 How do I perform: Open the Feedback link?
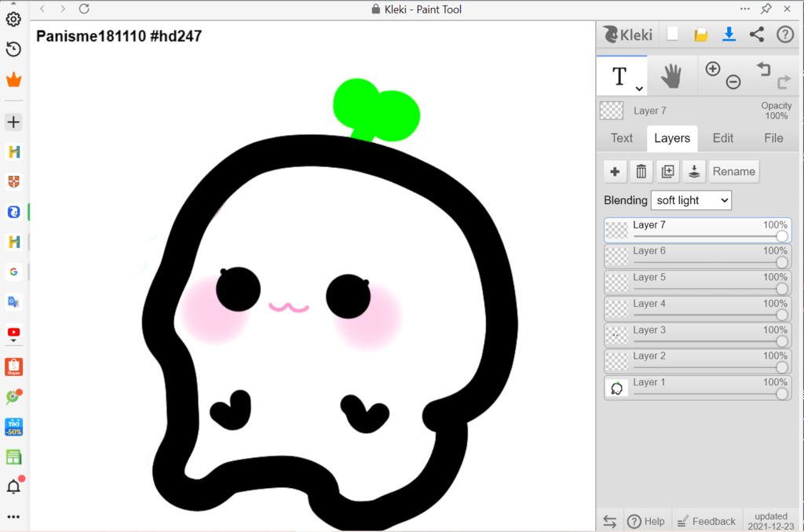[707, 521]
